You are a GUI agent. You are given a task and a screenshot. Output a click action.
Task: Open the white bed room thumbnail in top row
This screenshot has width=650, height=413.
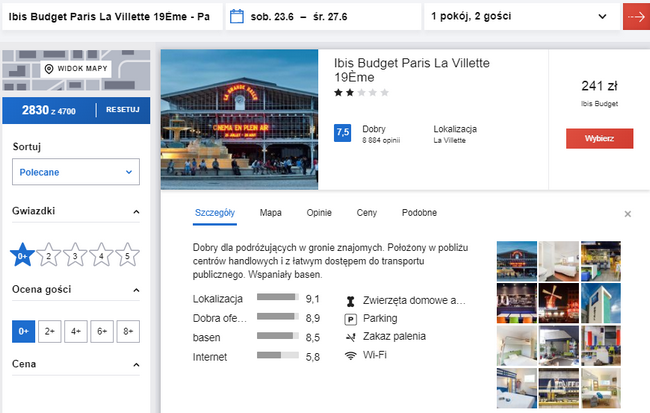(559, 261)
